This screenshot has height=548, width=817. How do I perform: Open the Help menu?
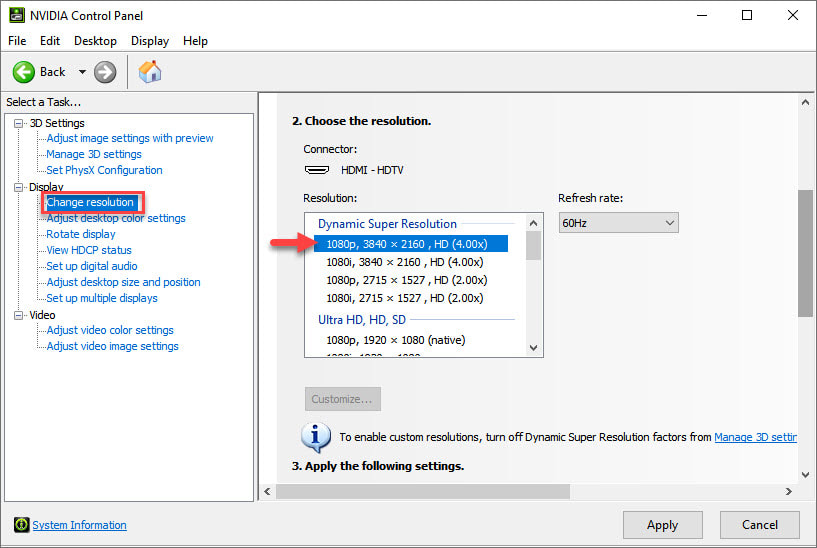pyautogui.click(x=195, y=41)
